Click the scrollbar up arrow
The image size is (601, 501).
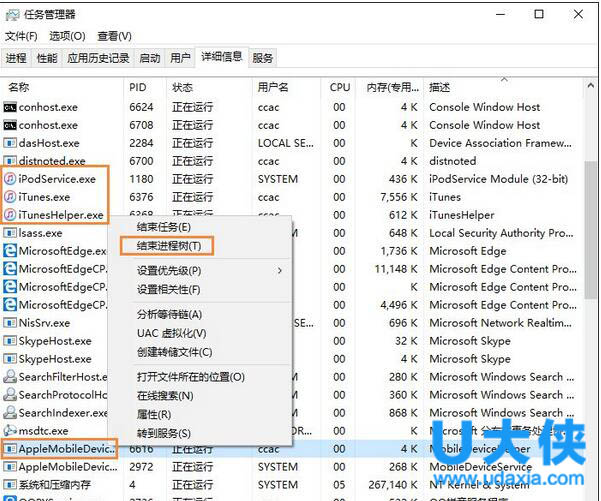point(591,86)
